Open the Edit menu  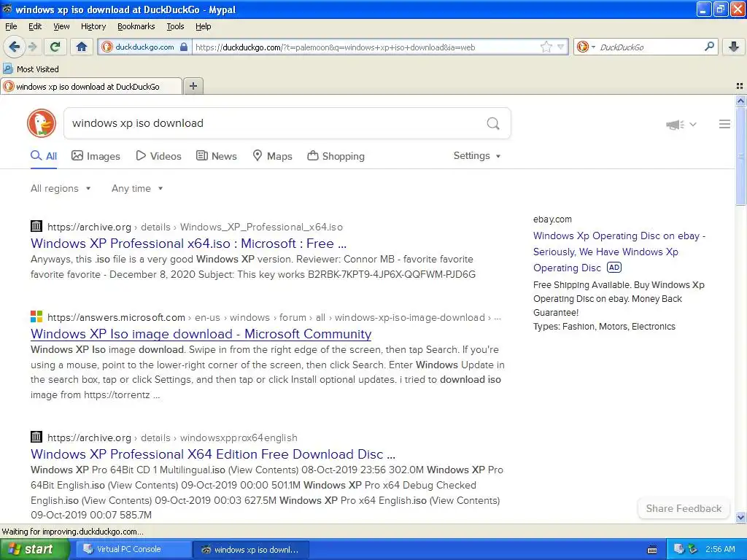point(35,26)
